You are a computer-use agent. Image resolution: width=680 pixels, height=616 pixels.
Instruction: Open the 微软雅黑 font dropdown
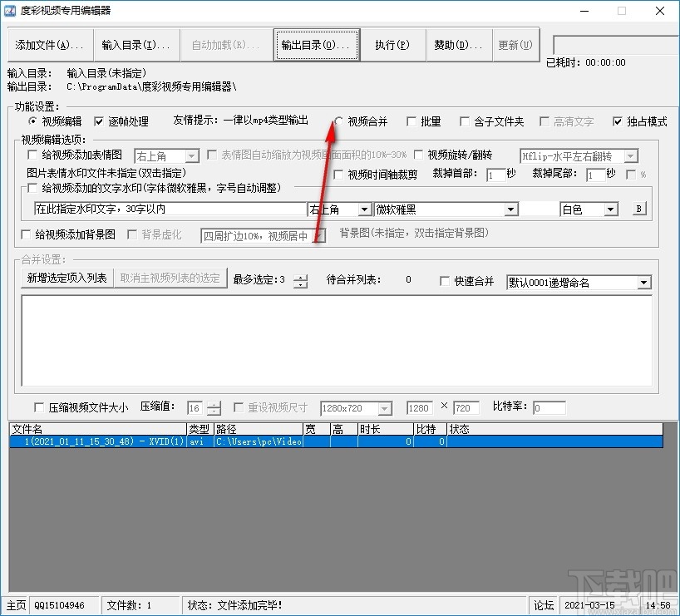[x=446, y=209]
